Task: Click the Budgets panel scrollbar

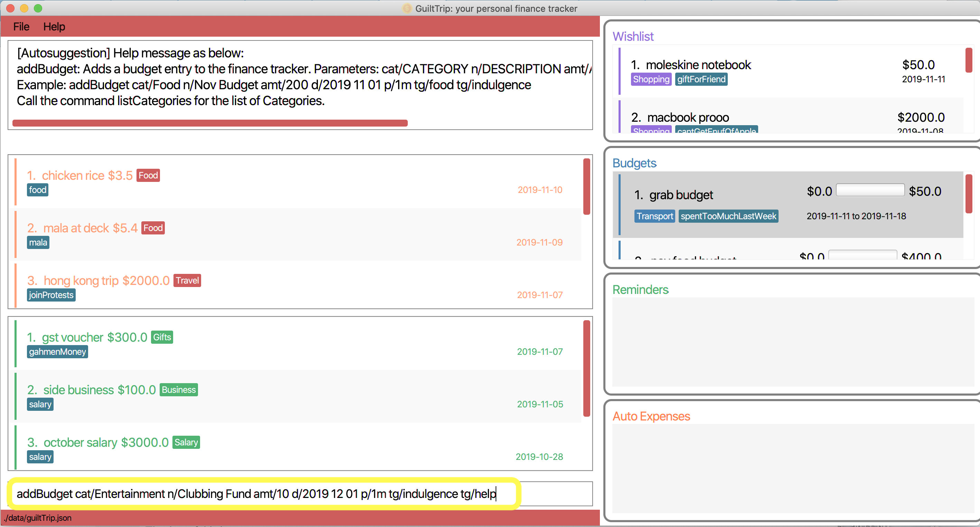Action: coord(969,194)
